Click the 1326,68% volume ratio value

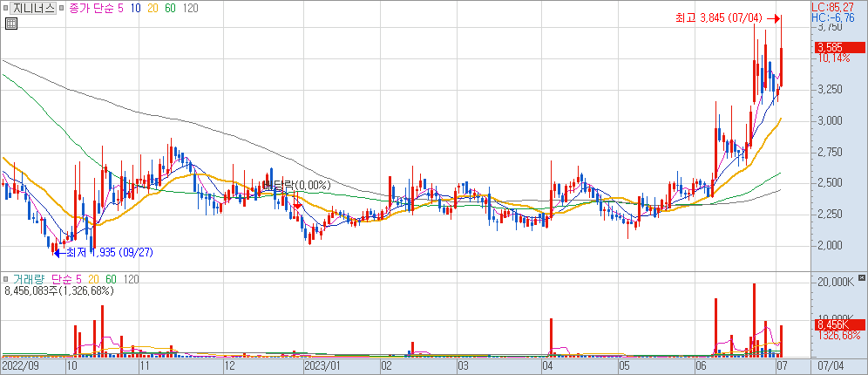838,335
